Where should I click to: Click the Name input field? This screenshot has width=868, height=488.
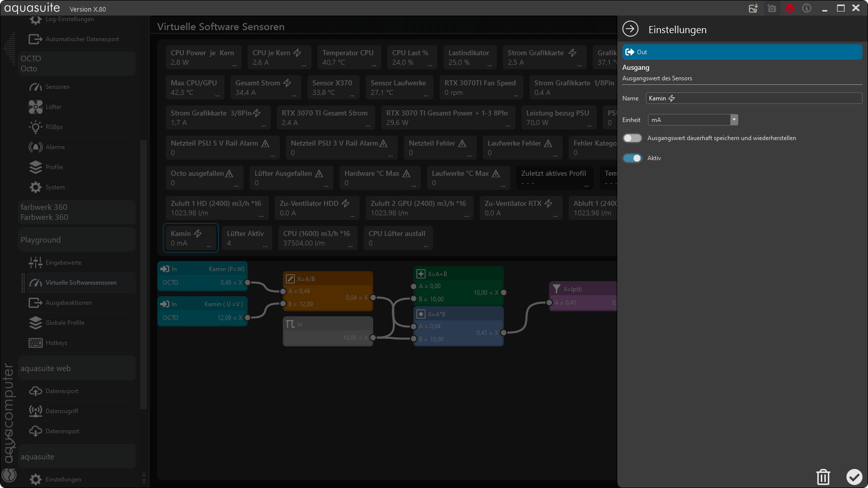753,98
